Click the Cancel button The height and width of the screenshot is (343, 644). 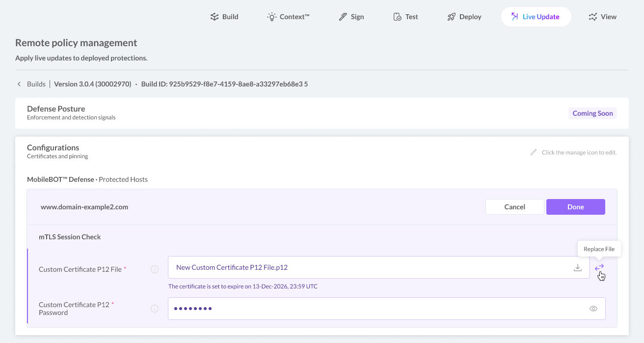click(x=515, y=207)
